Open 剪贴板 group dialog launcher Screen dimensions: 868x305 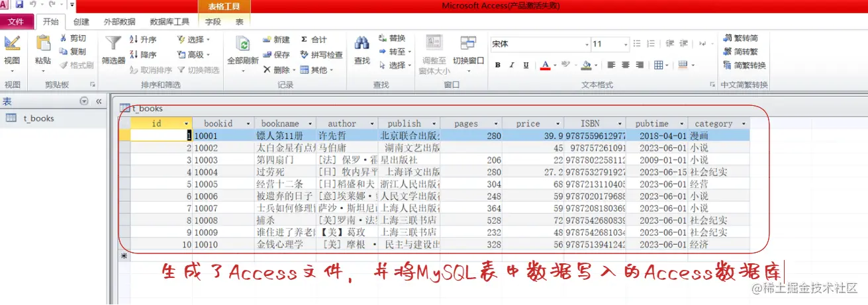point(92,85)
